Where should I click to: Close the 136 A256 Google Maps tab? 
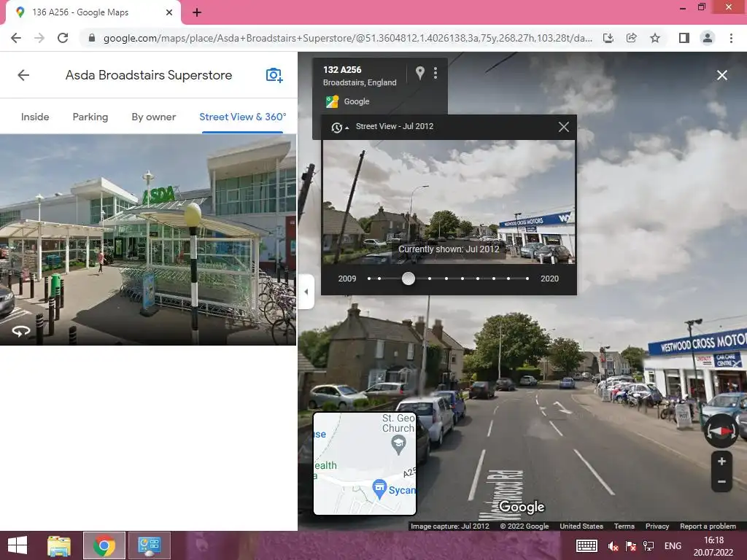click(x=169, y=12)
